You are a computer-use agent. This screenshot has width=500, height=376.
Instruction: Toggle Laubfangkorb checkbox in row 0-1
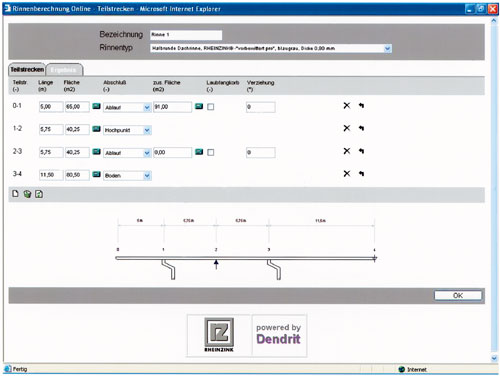click(x=211, y=107)
